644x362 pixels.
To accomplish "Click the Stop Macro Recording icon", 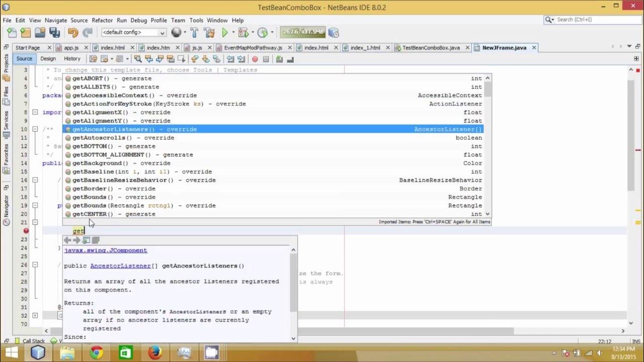I will pos(266,59).
